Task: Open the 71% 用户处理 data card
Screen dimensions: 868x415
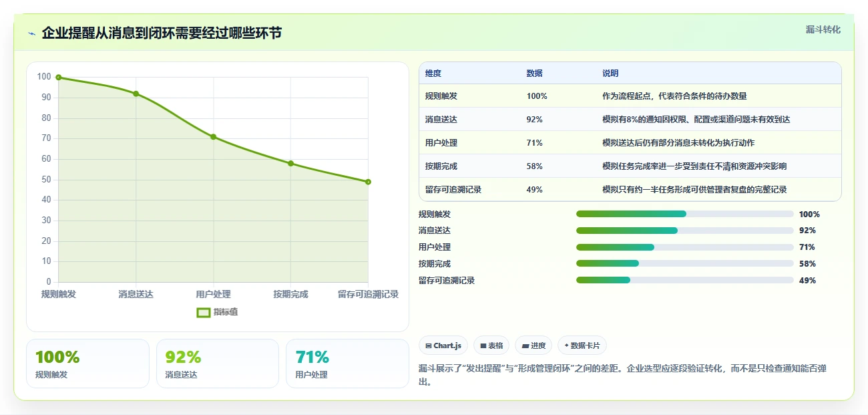Action: tap(347, 364)
